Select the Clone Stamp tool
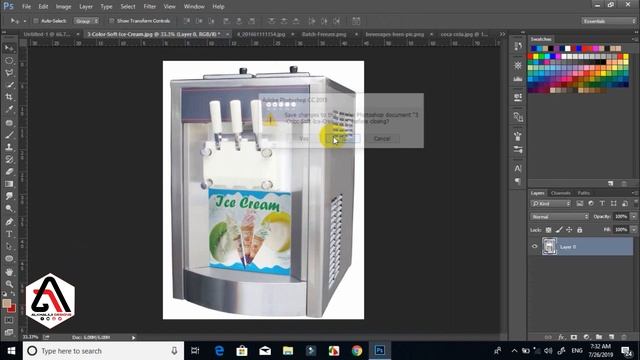Image resolution: width=640 pixels, height=360 pixels. (x=9, y=147)
